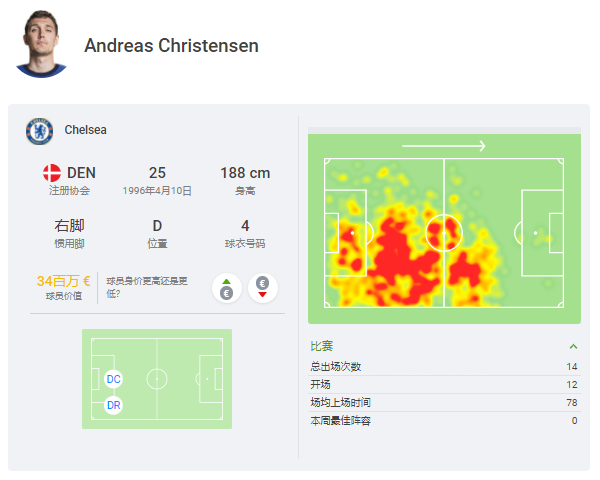Collapse the 比赛 section chevron
The width and height of the screenshot is (600, 480).
(573, 347)
